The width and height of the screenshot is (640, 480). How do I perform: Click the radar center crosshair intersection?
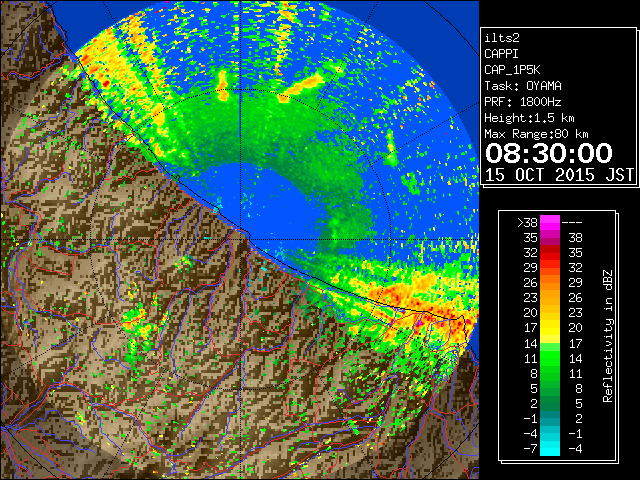240,239
